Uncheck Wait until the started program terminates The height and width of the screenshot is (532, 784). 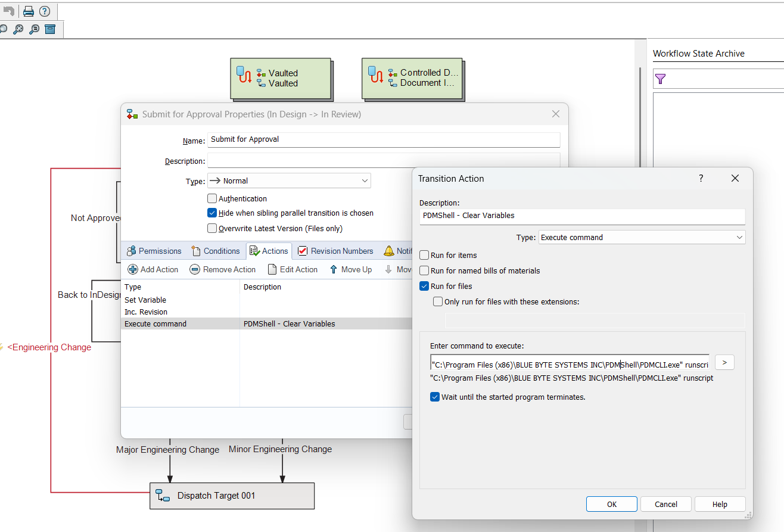pos(434,397)
